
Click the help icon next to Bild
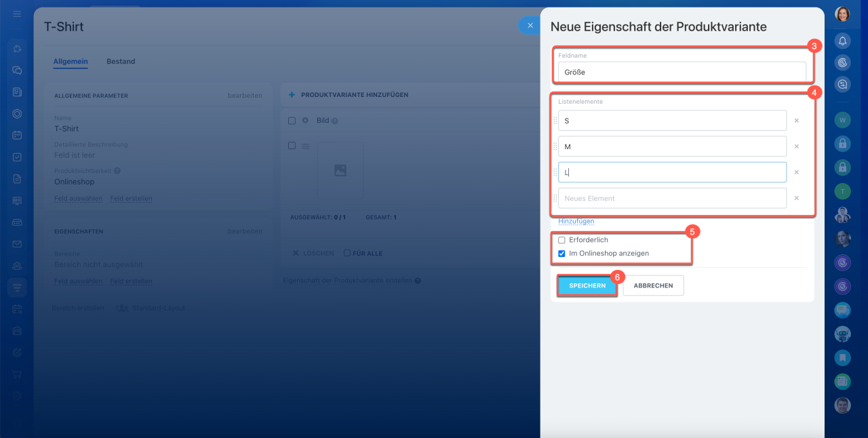click(335, 121)
